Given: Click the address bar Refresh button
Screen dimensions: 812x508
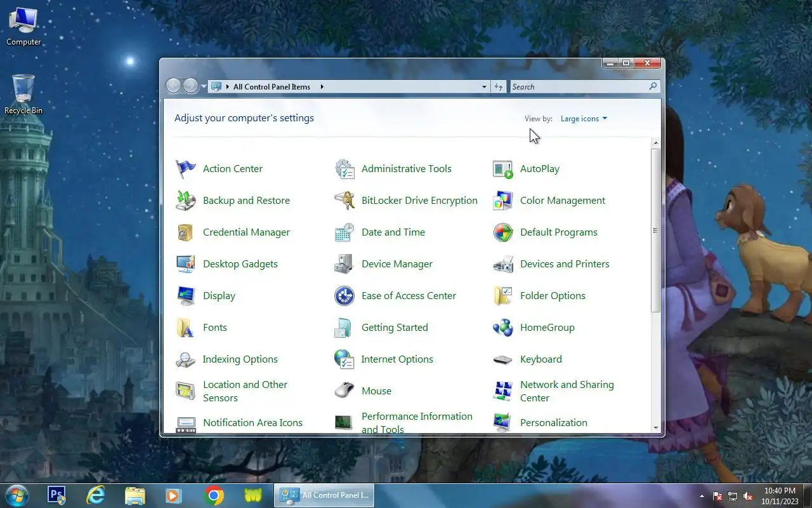Looking at the screenshot, I should (499, 87).
